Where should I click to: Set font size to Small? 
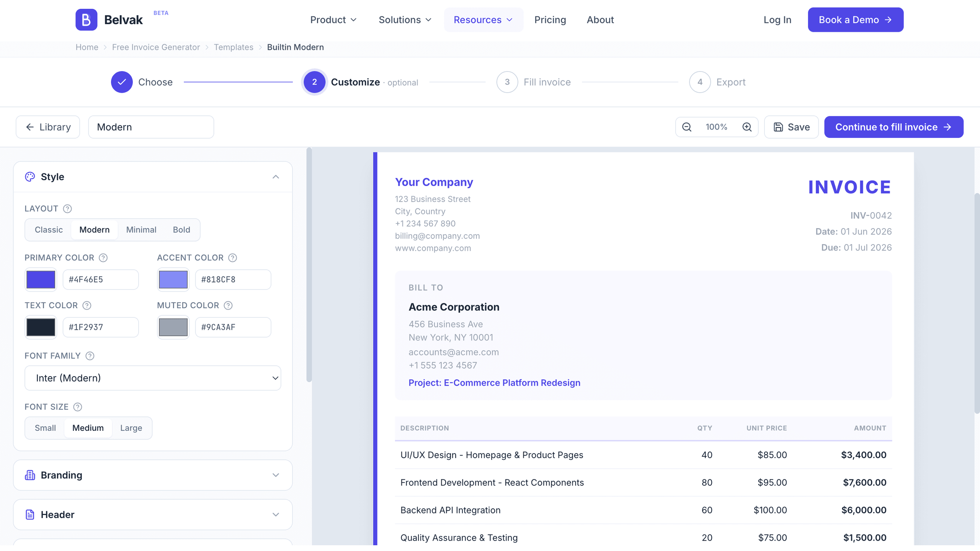pyautogui.click(x=45, y=428)
